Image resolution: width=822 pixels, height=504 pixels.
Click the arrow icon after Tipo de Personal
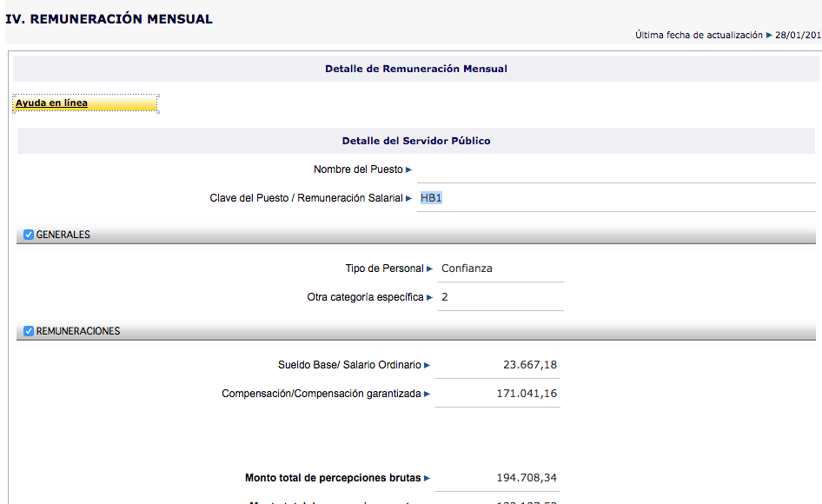tap(429, 269)
